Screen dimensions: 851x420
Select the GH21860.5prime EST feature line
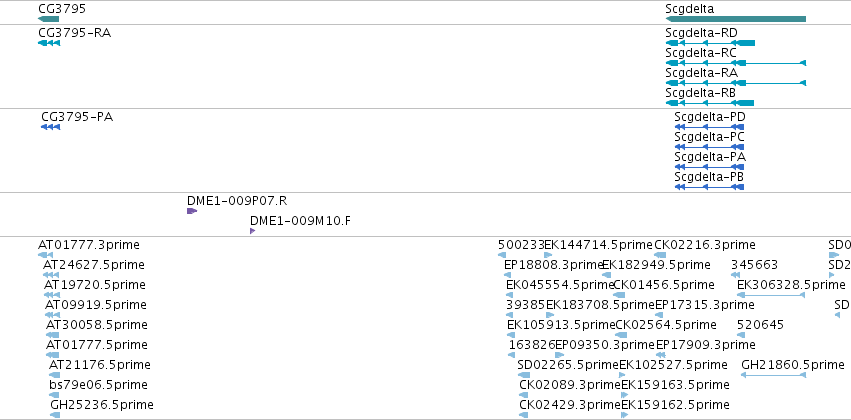click(773, 375)
